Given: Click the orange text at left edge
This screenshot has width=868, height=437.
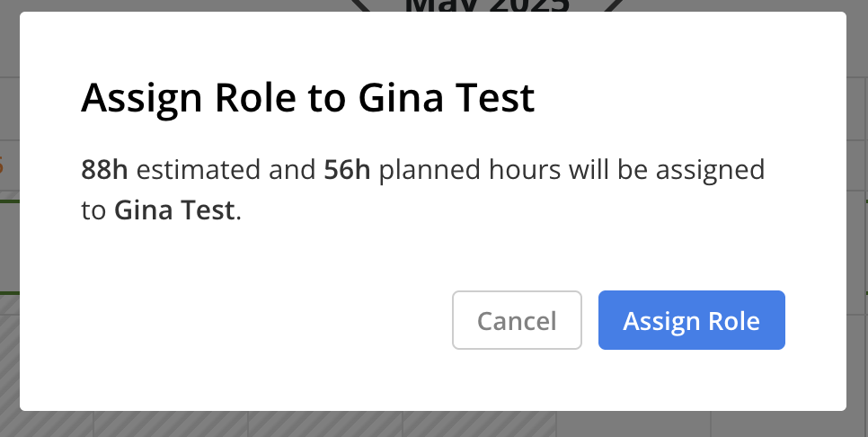Looking at the screenshot, I should [x=2, y=165].
